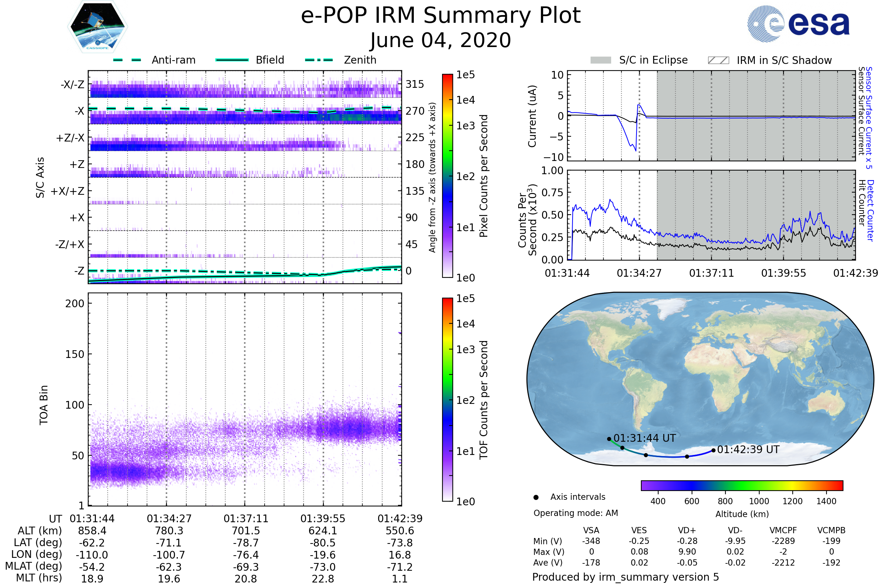Click the IRM in S/C Shadow hatched patch

(718, 60)
